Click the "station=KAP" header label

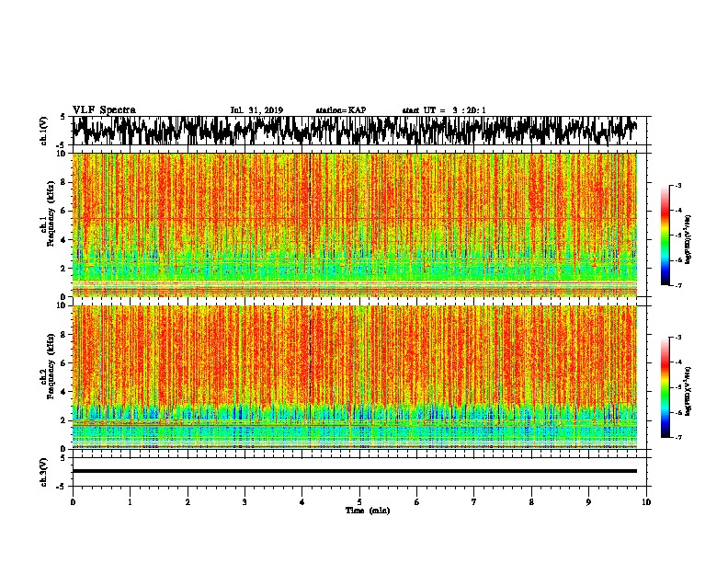pyautogui.click(x=341, y=110)
